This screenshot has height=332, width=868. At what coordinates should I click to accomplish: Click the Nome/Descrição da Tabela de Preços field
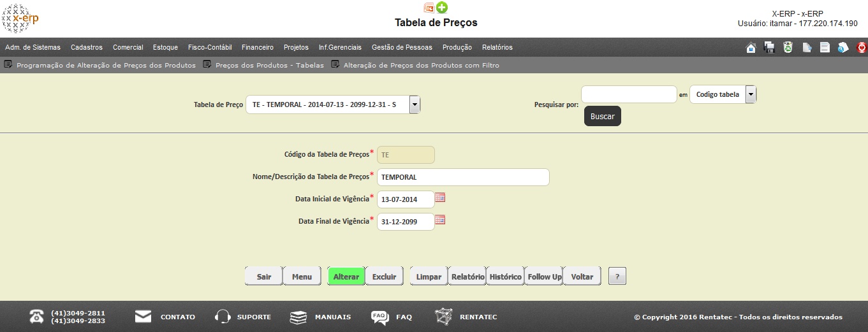463,177
